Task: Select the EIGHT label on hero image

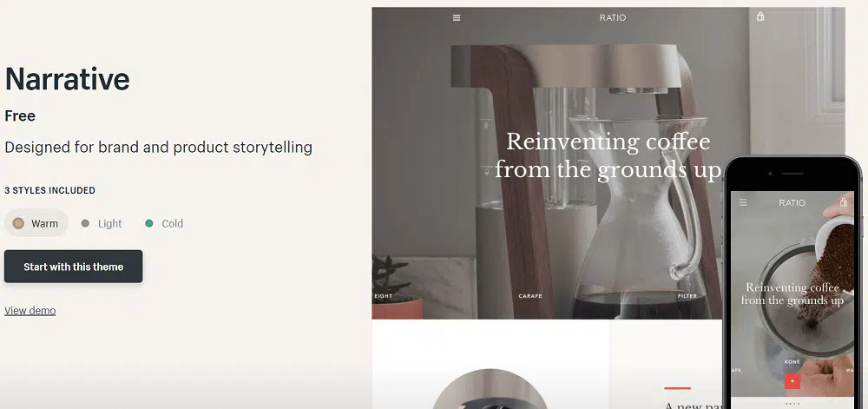Action: point(383,296)
